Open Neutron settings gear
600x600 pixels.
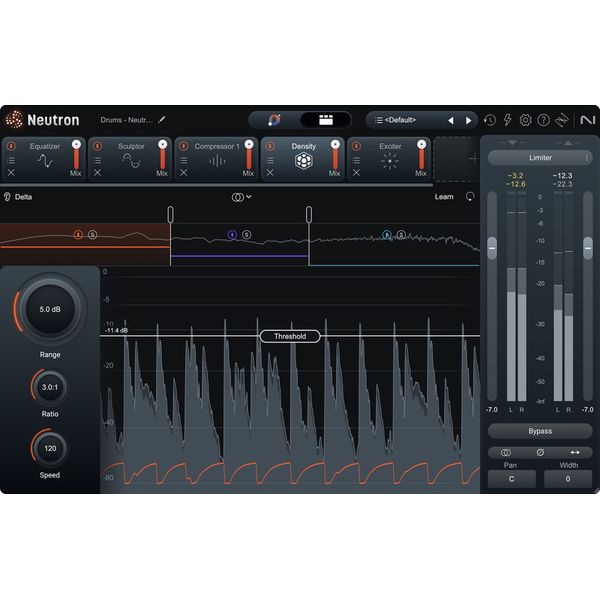coord(525,120)
